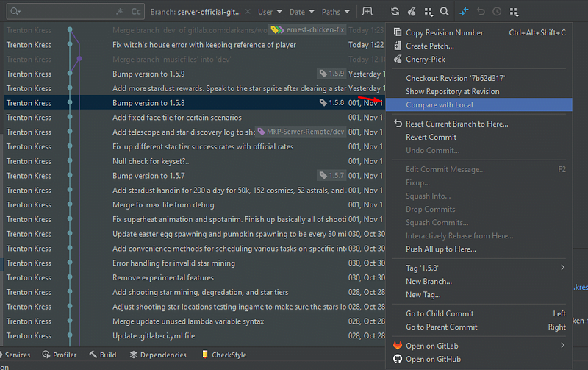
Task: Click the history clock toolbar icon
Action: click(497, 12)
